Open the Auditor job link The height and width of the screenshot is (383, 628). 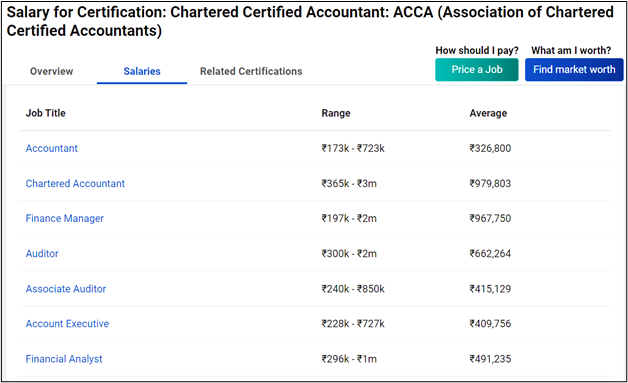pyautogui.click(x=42, y=254)
